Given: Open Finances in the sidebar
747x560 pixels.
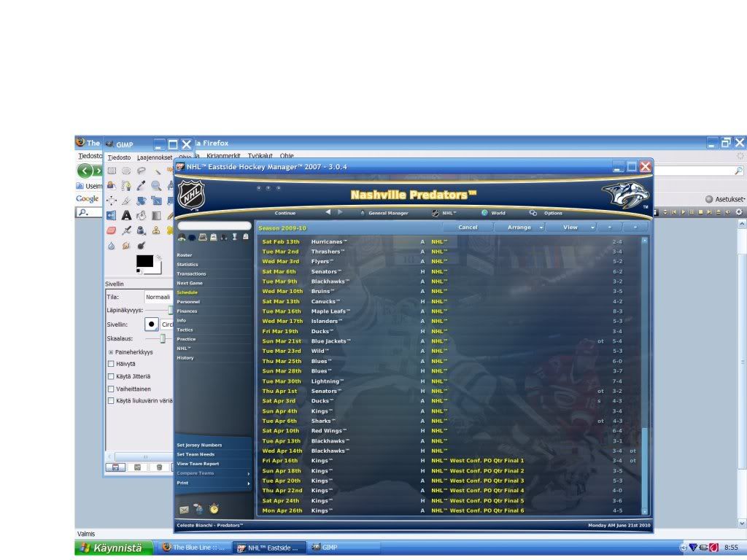Looking at the screenshot, I should pos(187,311).
